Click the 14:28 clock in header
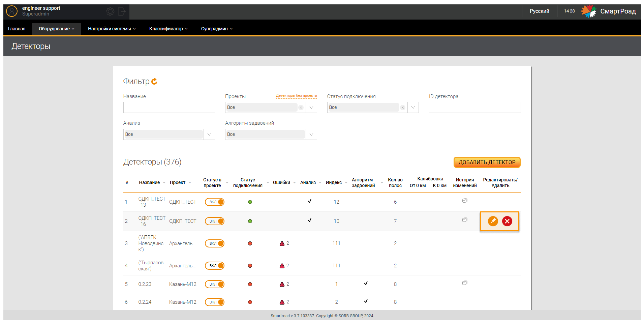Image resolution: width=644 pixels, height=324 pixels. tap(570, 11)
